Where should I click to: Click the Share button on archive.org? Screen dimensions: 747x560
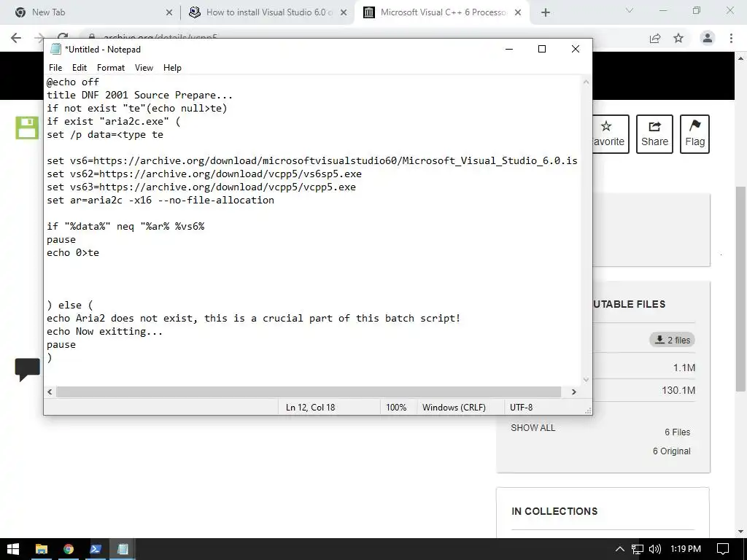(654, 134)
